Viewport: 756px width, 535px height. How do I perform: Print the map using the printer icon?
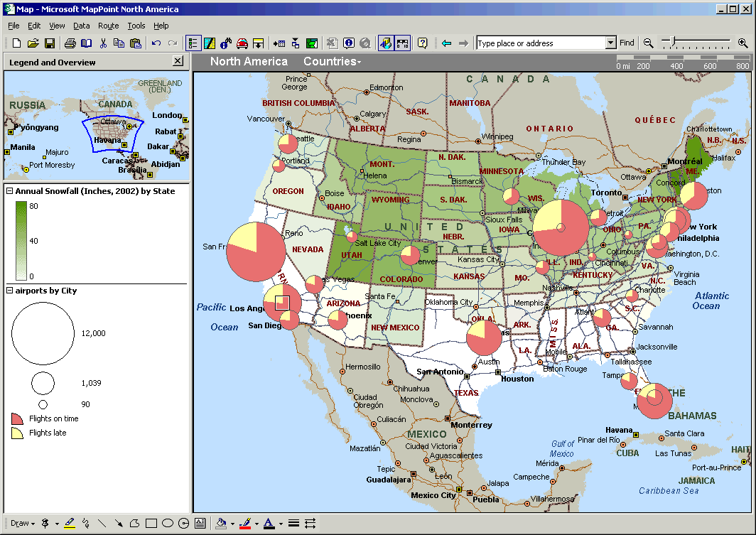[x=70, y=43]
